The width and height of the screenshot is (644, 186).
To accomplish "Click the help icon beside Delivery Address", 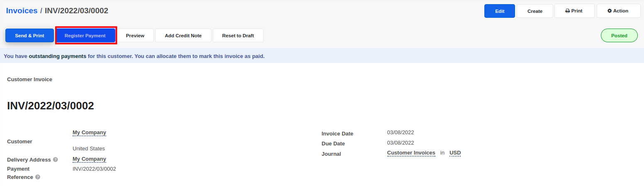I will point(56,160).
